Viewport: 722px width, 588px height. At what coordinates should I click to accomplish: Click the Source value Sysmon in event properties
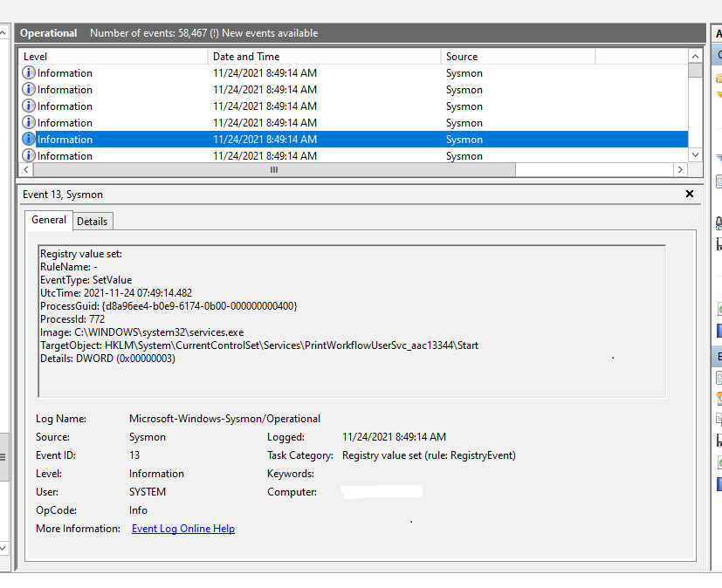coord(148,437)
